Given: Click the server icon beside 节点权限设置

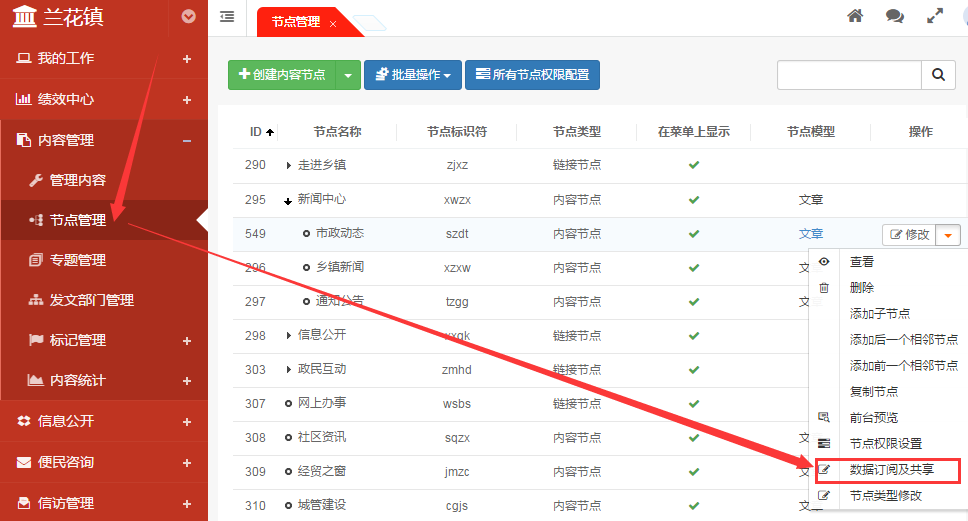Looking at the screenshot, I should click(x=824, y=443).
